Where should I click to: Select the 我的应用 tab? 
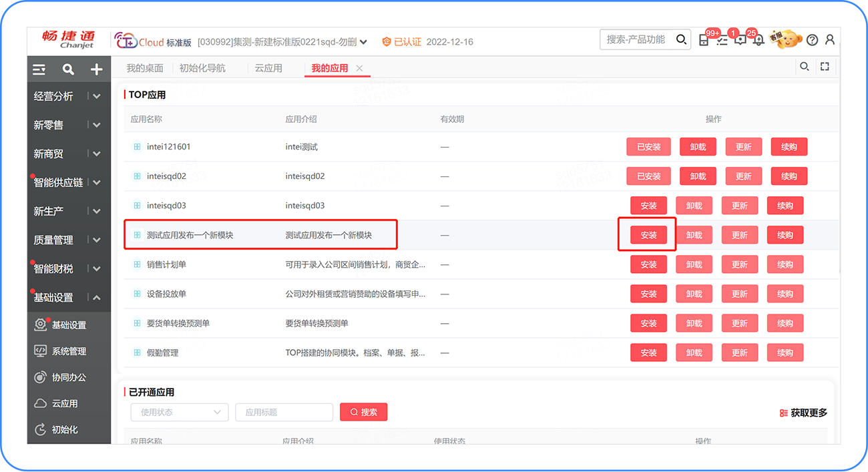click(330, 68)
